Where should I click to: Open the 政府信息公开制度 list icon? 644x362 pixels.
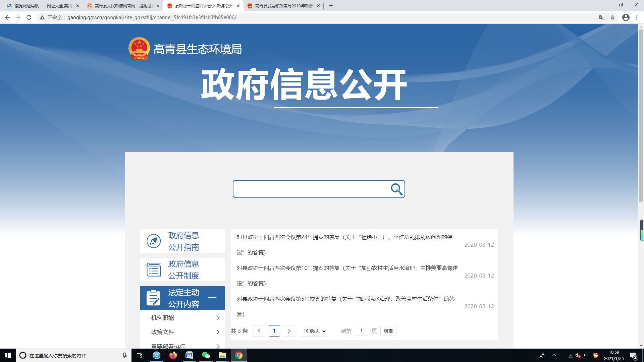coord(154,269)
